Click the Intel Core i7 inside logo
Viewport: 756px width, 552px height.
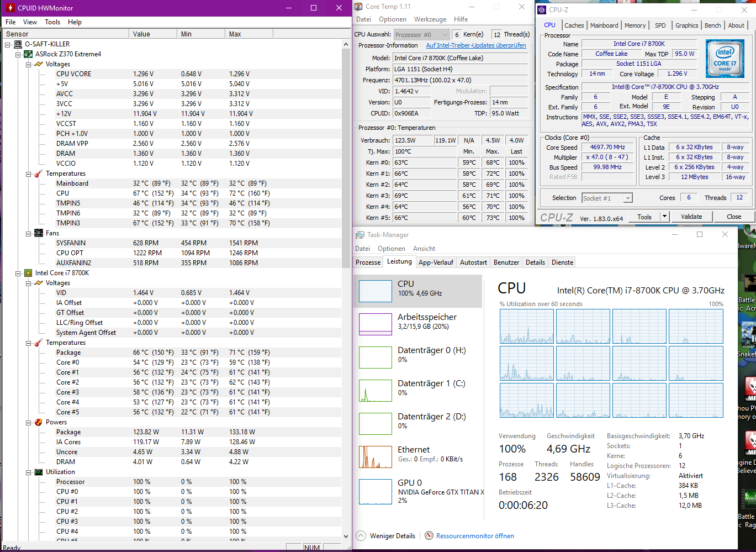(725, 59)
